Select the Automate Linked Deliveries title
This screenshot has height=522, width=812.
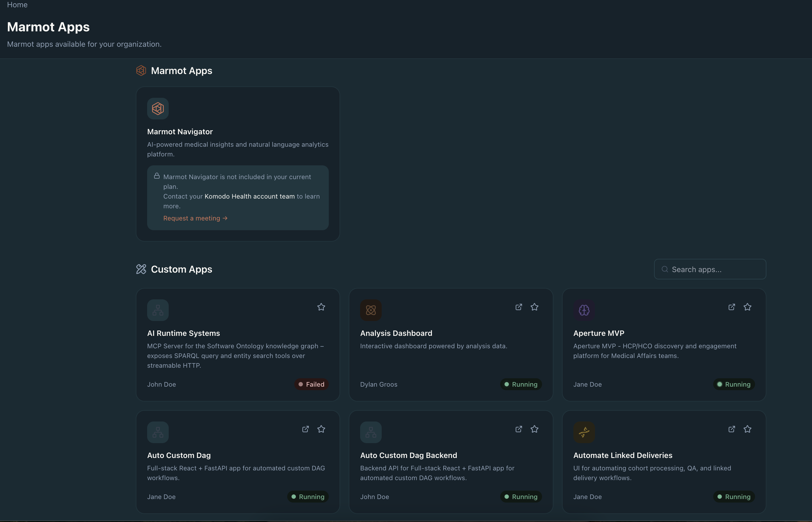click(623, 455)
